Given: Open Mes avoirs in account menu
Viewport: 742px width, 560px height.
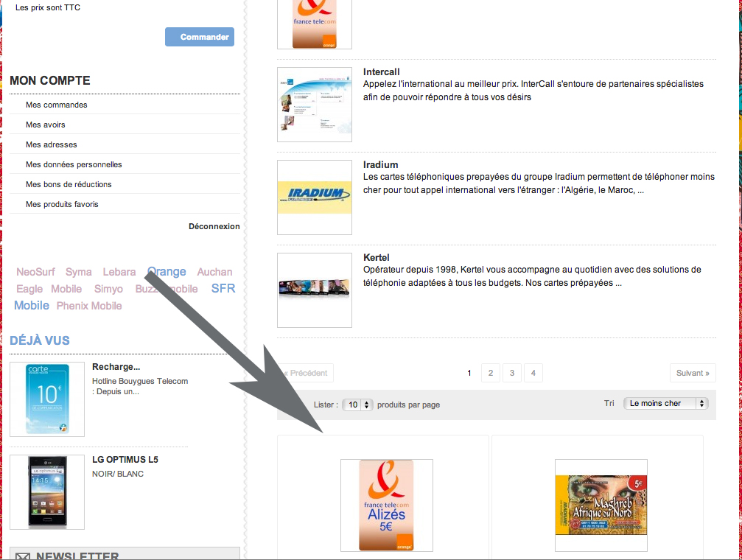Looking at the screenshot, I should click(x=46, y=125).
